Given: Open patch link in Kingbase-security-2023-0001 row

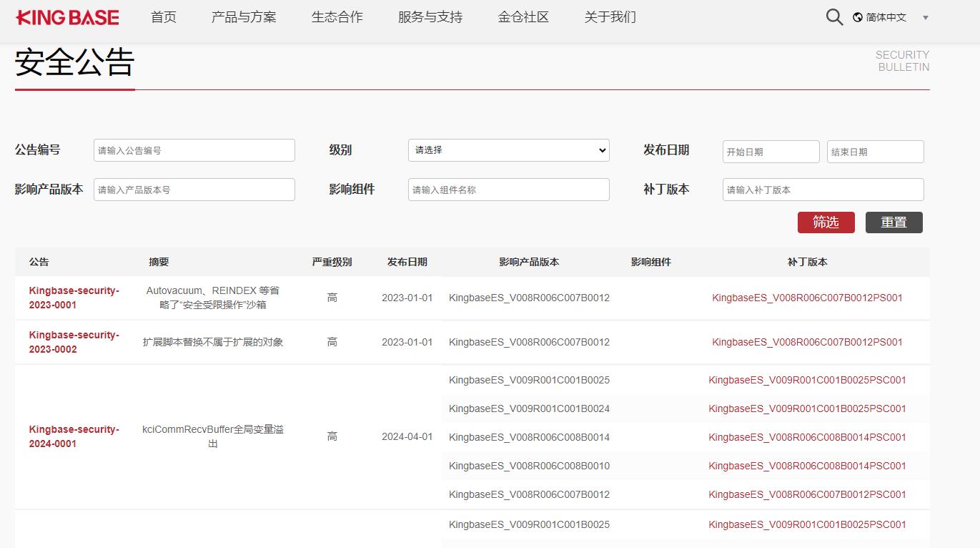Looking at the screenshot, I should (808, 298).
